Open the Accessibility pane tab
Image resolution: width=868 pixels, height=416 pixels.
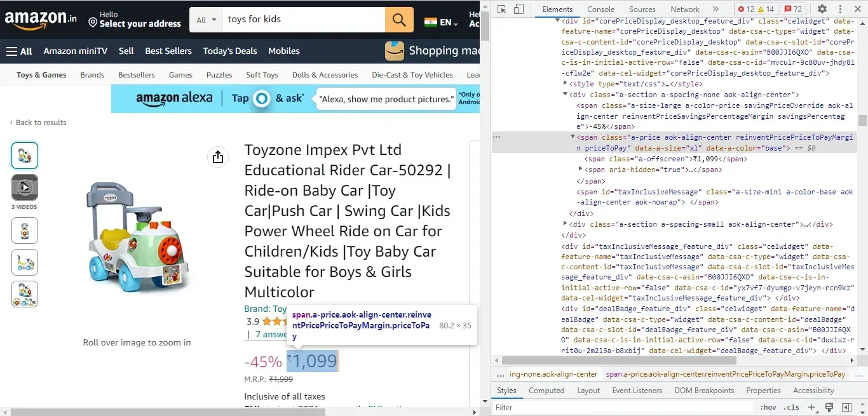[813, 391]
